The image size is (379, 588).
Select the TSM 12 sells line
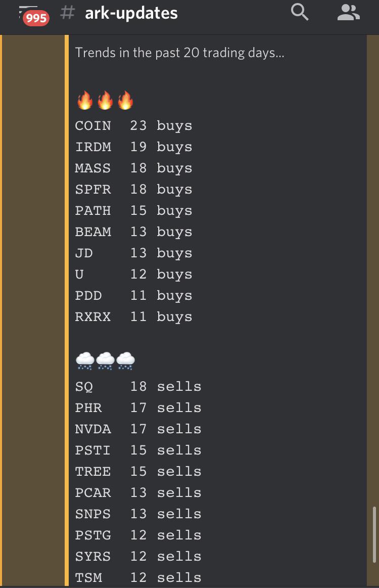(x=138, y=577)
